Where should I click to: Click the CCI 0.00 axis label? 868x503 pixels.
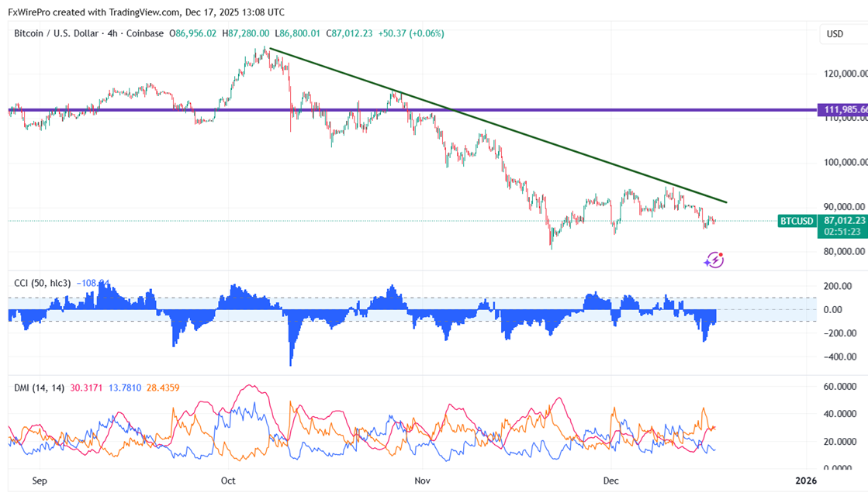coord(833,310)
